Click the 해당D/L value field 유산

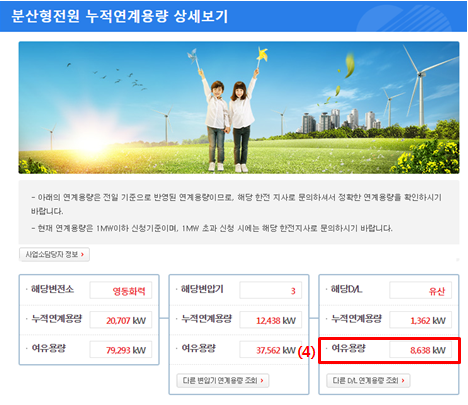(x=420, y=291)
